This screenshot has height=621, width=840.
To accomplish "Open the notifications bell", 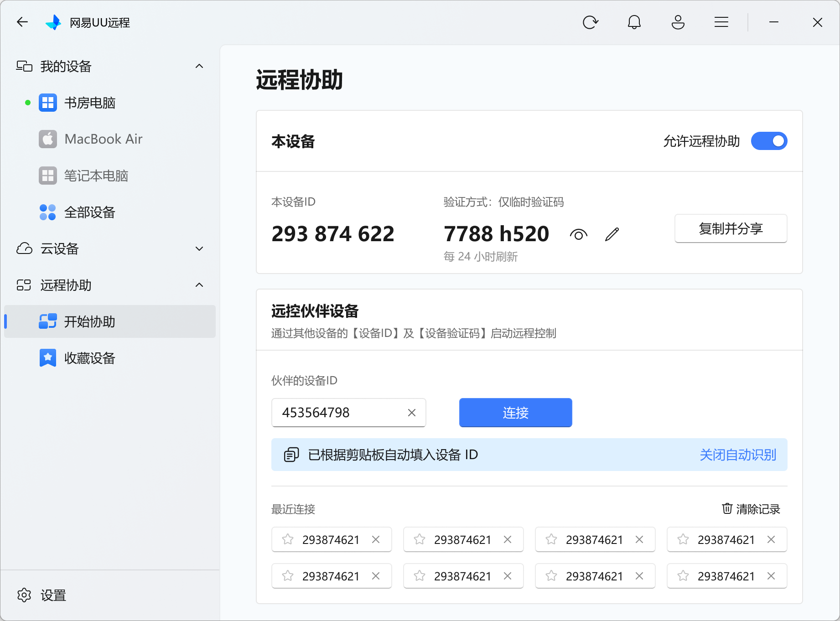I will click(x=634, y=22).
